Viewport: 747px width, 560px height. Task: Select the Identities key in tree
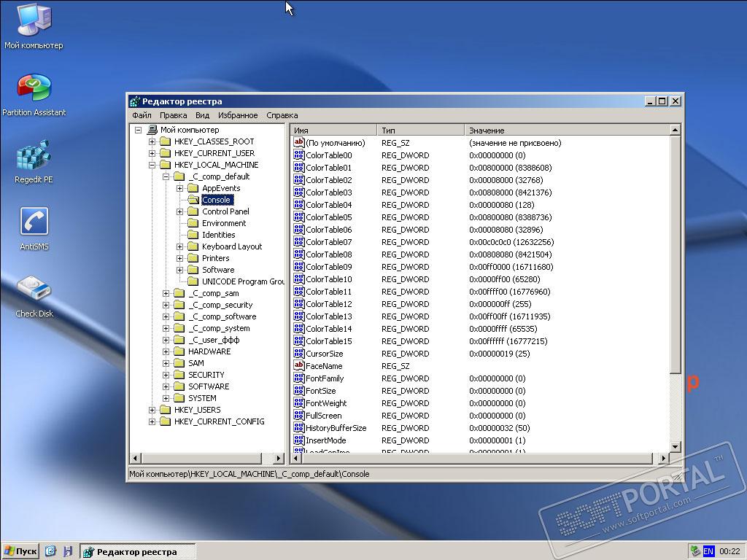click(218, 235)
